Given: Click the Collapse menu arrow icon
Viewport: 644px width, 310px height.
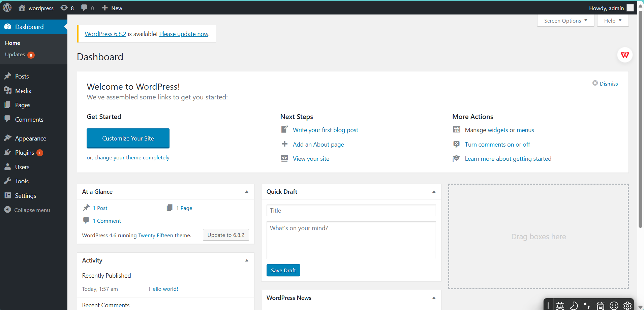Looking at the screenshot, I should (8, 210).
